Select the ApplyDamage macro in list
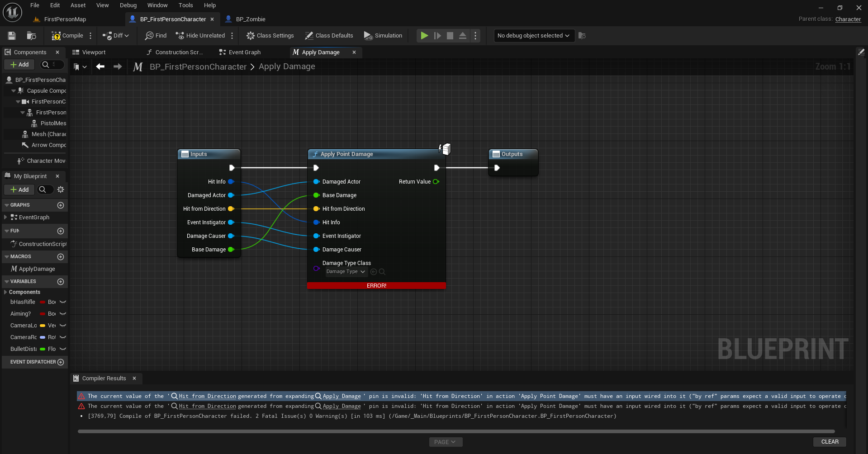Viewport: 868px width, 454px height. coord(37,269)
